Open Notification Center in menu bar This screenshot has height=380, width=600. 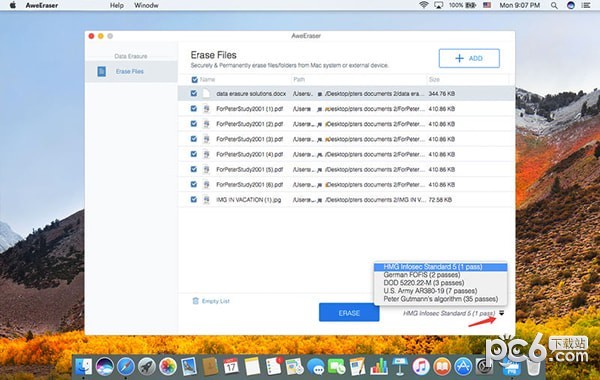coord(586,5)
